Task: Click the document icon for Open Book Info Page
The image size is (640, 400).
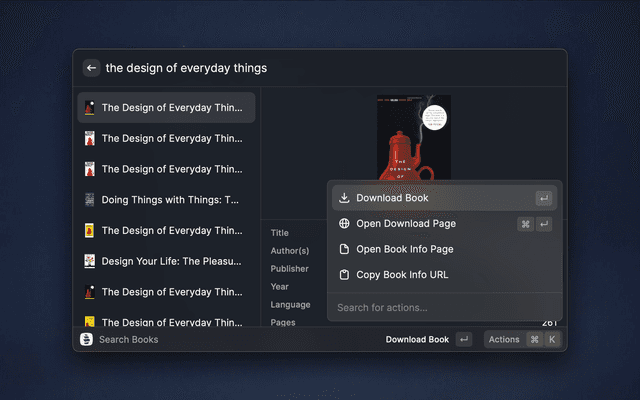Action: coord(344,249)
